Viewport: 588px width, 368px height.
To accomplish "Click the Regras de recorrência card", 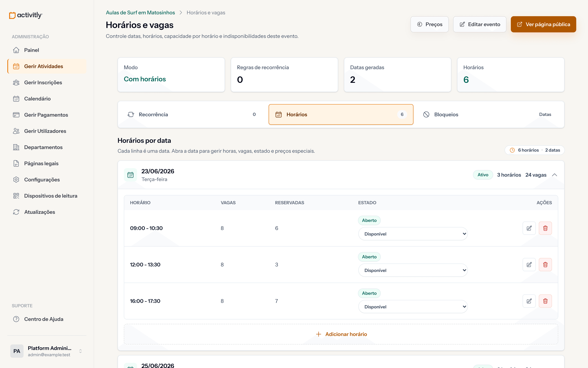I will (x=284, y=75).
